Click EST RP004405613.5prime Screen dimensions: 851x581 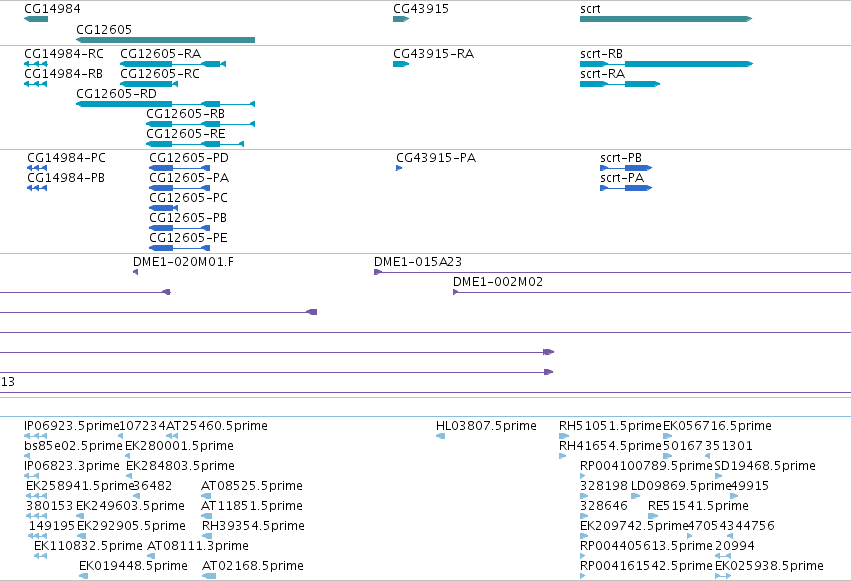coord(583,556)
